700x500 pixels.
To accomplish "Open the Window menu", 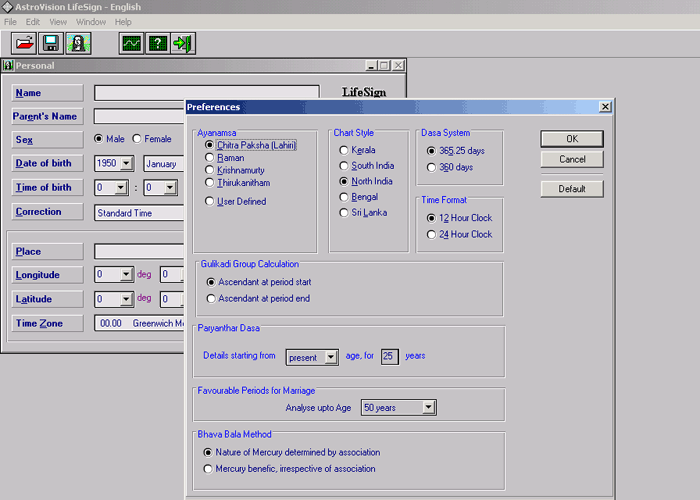I will 91,22.
